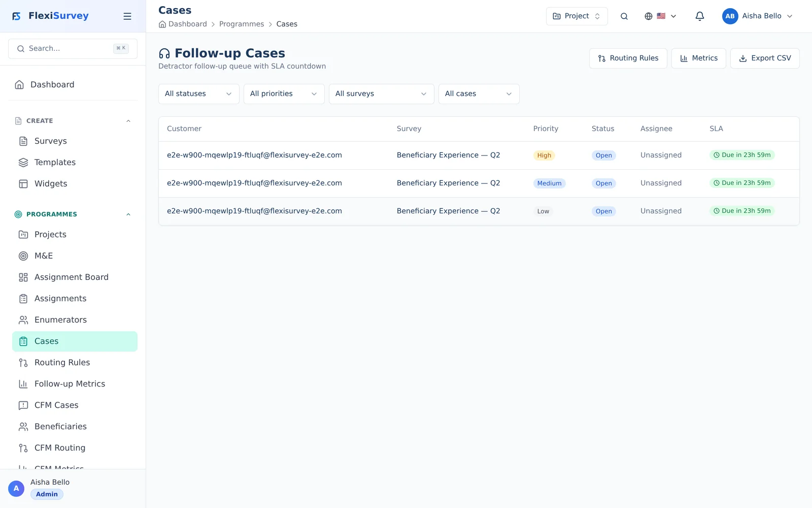The height and width of the screenshot is (508, 812).
Task: Open Templates in sidebar
Action: (75, 163)
